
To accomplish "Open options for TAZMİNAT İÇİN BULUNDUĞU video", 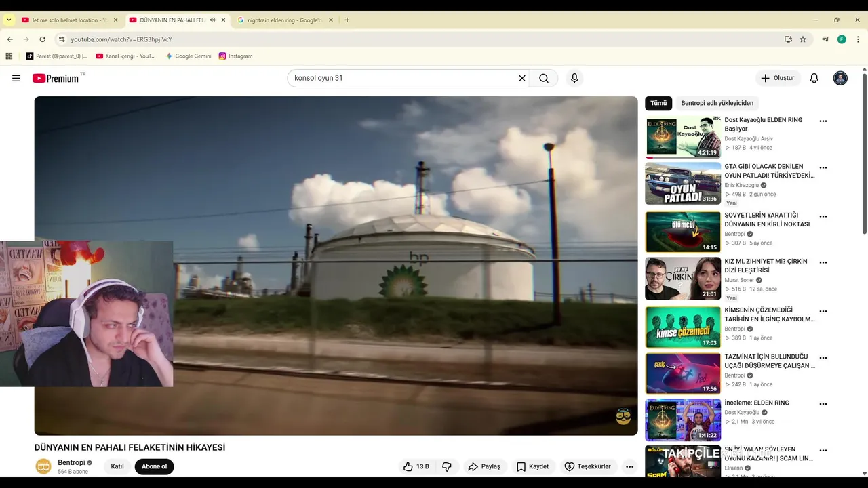I will click(x=823, y=357).
